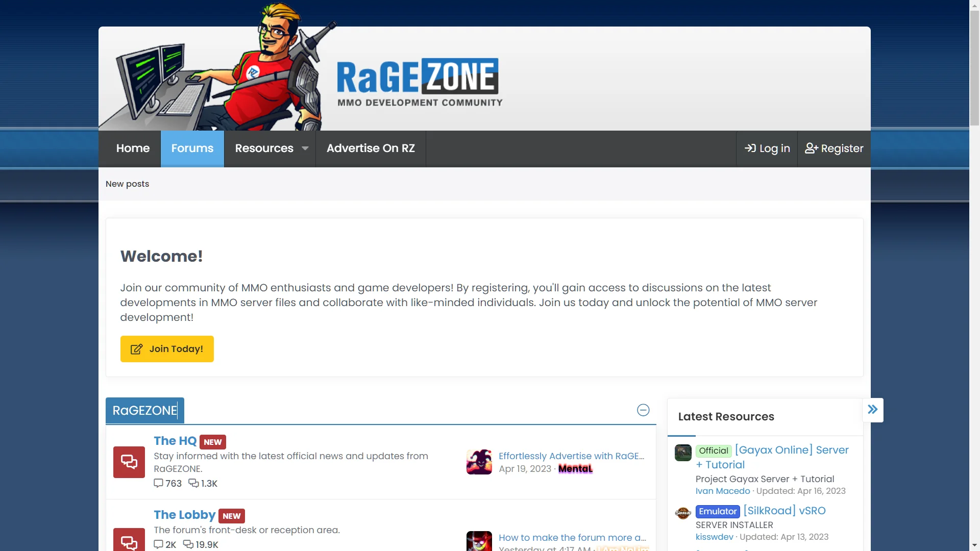Click Project Gayax Server + Tutorial description
The height and width of the screenshot is (551, 980).
(765, 479)
